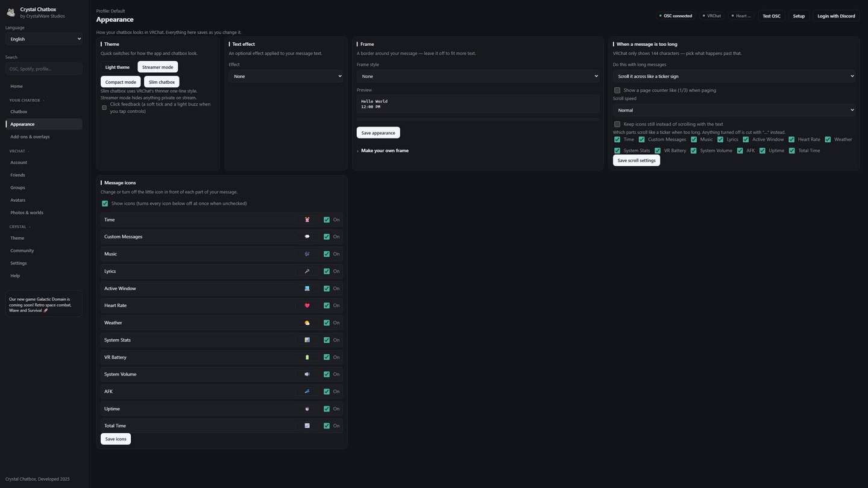
Task: Toggle Slim chatbox button
Action: tap(162, 82)
